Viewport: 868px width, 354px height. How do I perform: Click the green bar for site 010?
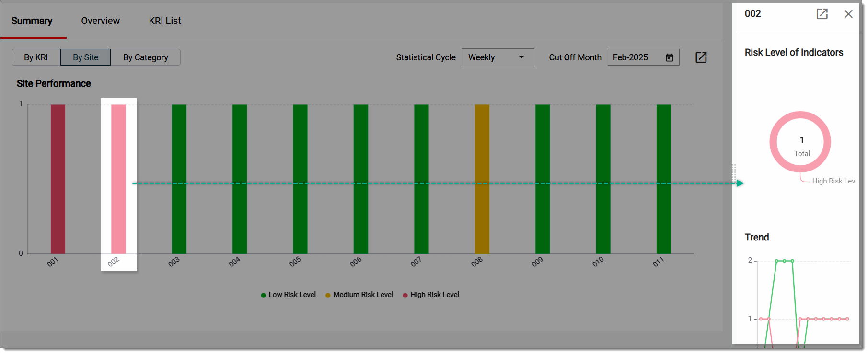point(603,179)
